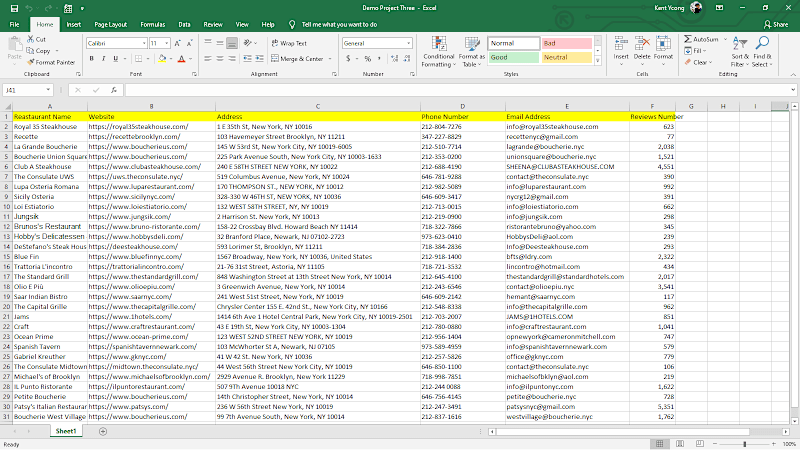Switch to the Data tab
Screen dimensions: 800x450
(x=184, y=24)
